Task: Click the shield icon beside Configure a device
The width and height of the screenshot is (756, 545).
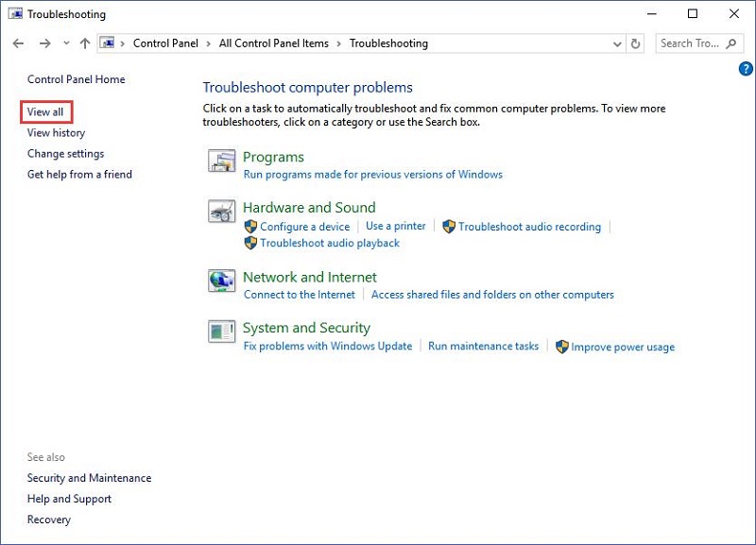Action: pyautogui.click(x=250, y=226)
